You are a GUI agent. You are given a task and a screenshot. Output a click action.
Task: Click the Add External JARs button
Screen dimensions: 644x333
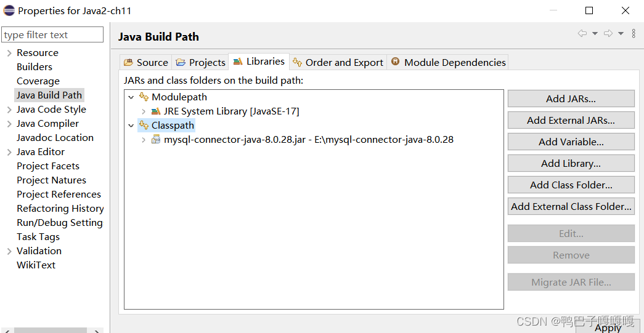tap(571, 120)
